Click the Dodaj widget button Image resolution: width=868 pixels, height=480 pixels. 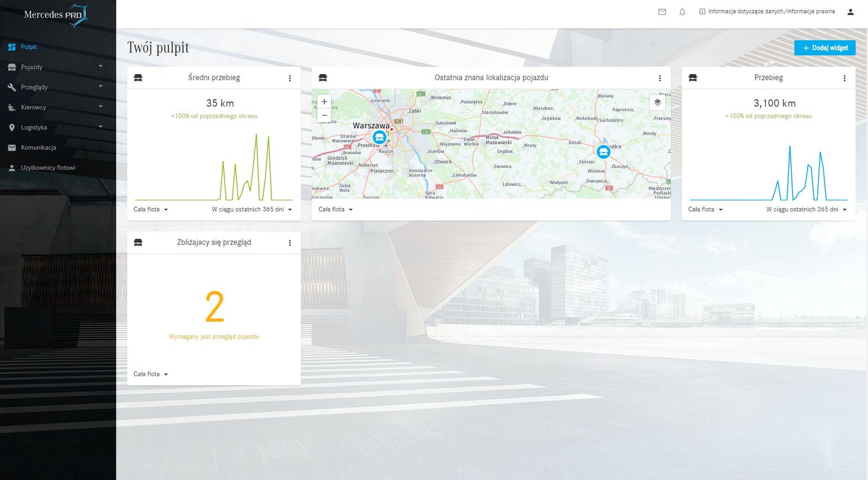coord(824,48)
